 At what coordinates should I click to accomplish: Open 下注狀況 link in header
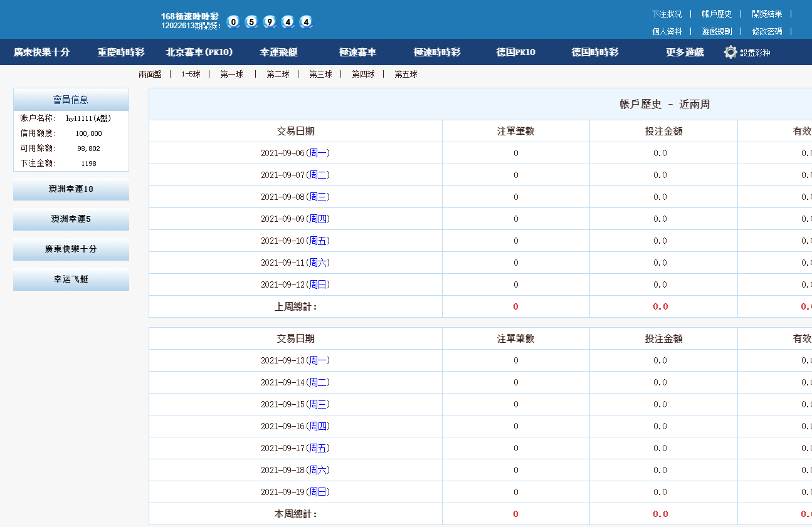[667, 14]
